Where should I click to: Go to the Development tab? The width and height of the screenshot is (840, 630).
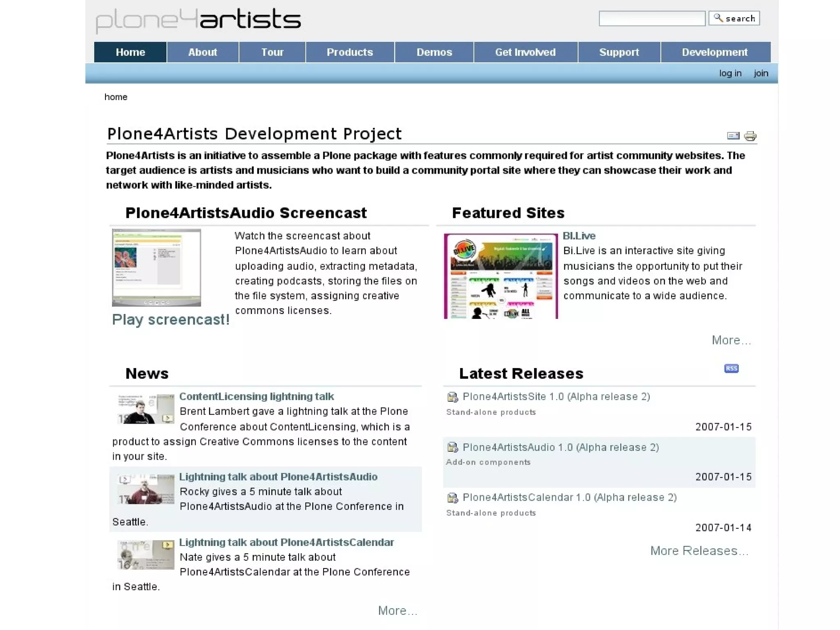[714, 52]
